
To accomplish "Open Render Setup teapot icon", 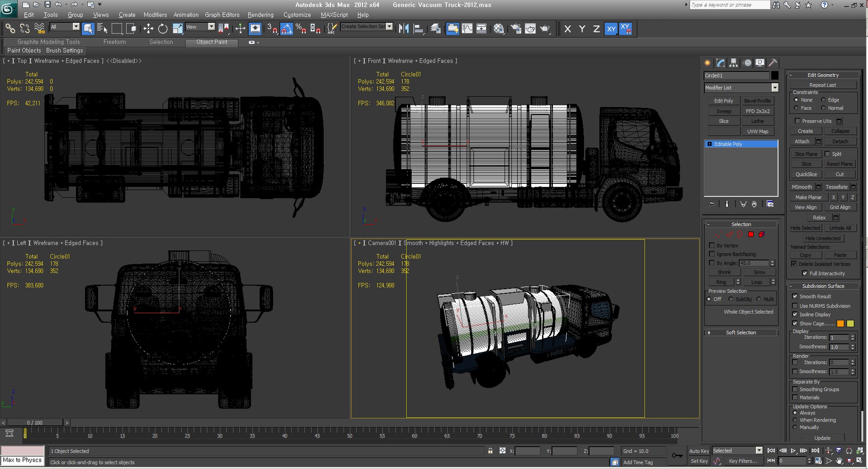I will [x=516, y=28].
